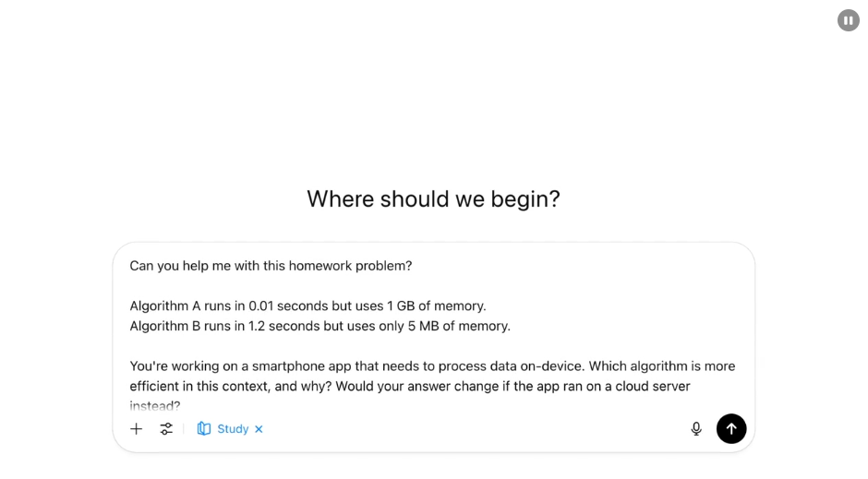
Task: Click the "Where should we begin?" heading
Action: coord(433,199)
